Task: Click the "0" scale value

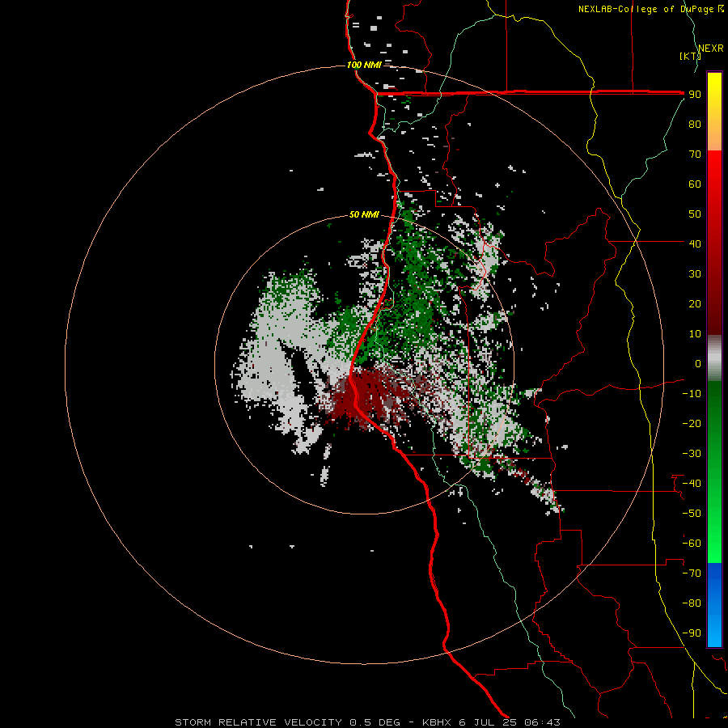Action: pos(698,363)
